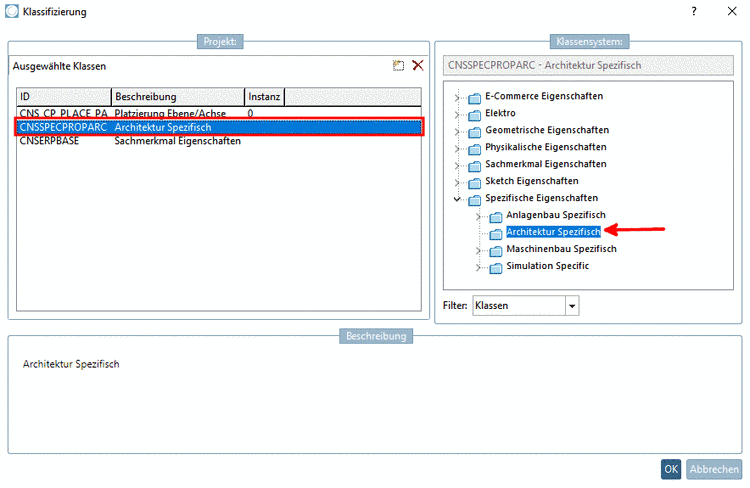This screenshot has width=750, height=488.
Task: Click the Abbrechen button
Action: 714,469
